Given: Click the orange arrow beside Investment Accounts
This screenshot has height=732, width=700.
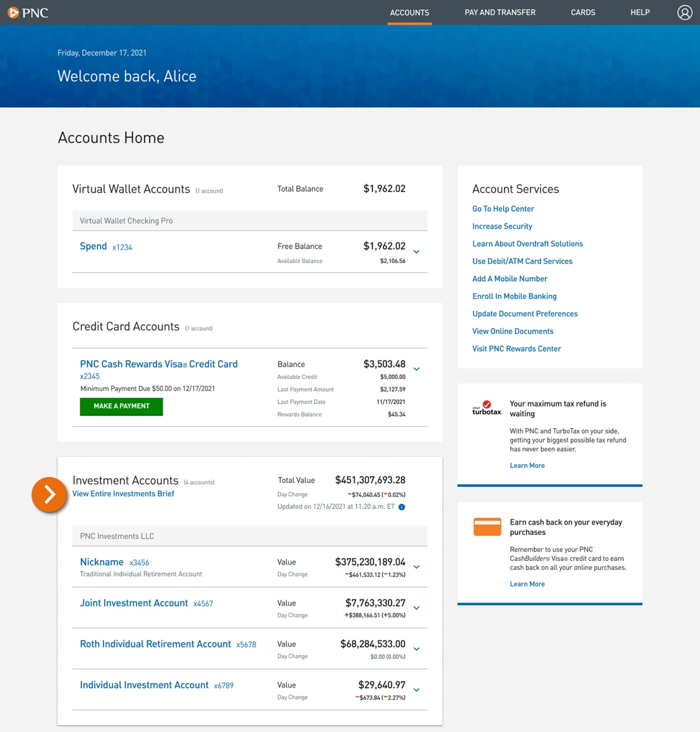Looking at the screenshot, I should pos(49,494).
